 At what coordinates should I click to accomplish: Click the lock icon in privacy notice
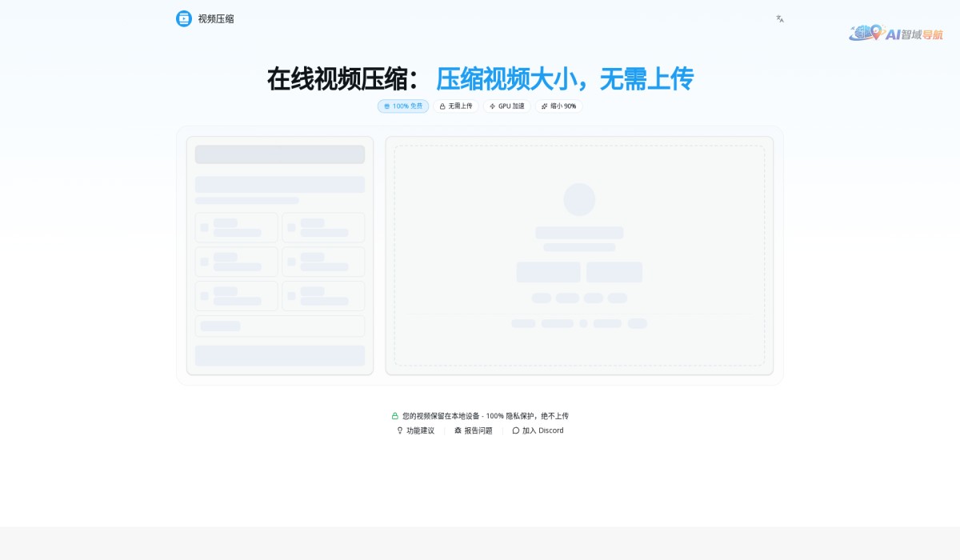pos(394,415)
